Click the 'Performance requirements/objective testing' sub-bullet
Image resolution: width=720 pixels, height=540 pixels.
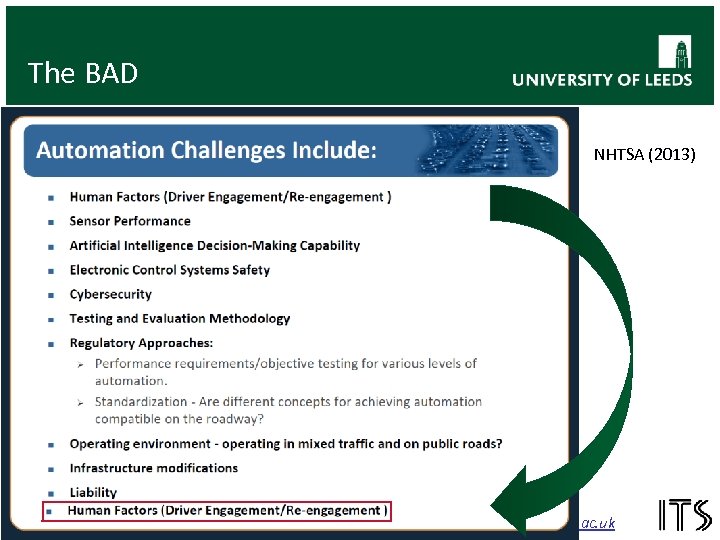286,372
